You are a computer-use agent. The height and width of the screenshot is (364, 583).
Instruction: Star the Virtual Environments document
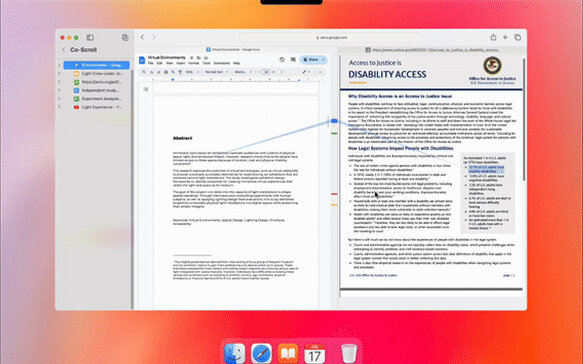tap(191, 58)
